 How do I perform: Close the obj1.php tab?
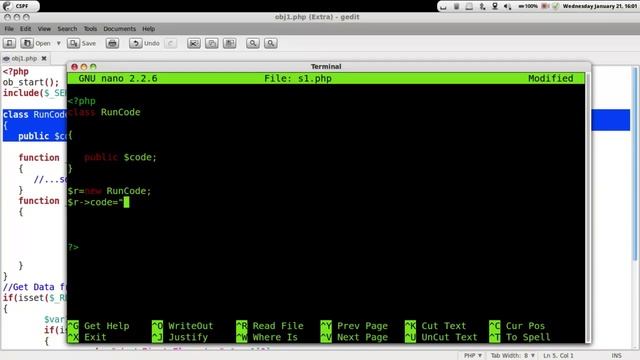44,58
